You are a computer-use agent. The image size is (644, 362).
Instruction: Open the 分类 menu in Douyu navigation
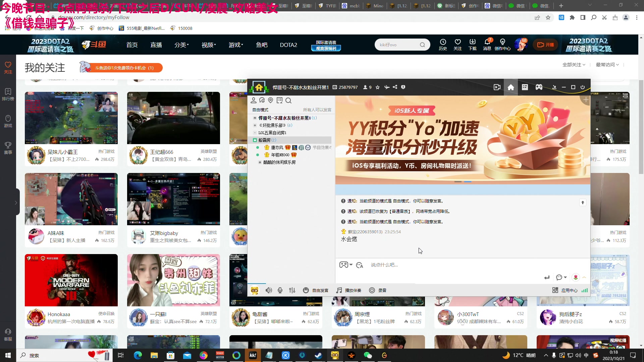pos(181,45)
